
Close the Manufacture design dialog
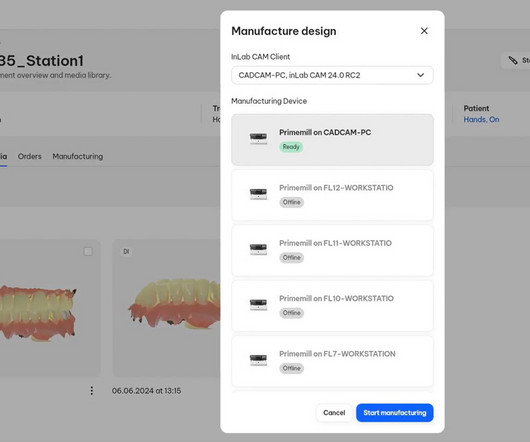(424, 31)
